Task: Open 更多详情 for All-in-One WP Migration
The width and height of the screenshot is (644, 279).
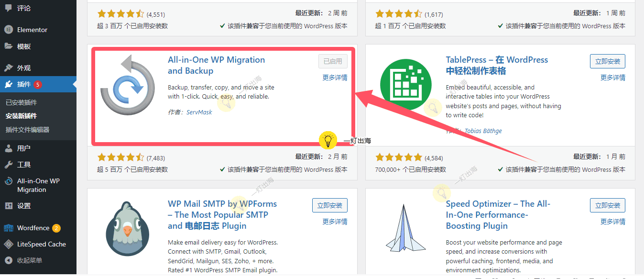Action: pos(335,78)
